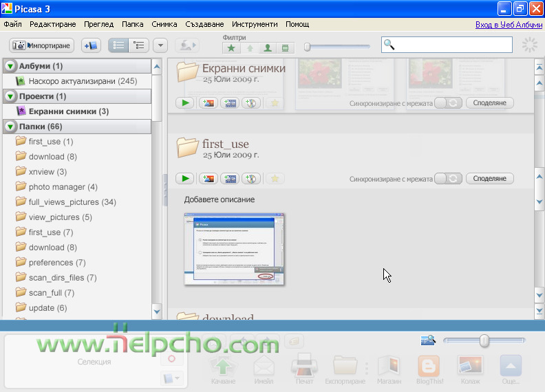Play slideshow for first_use folder
Image resolution: width=545 pixels, height=392 pixels.
pos(185,179)
